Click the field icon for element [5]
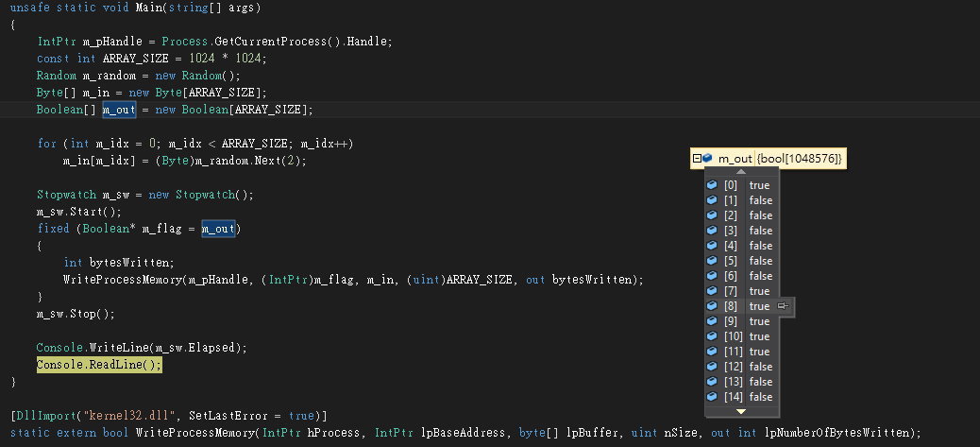 tap(711, 261)
